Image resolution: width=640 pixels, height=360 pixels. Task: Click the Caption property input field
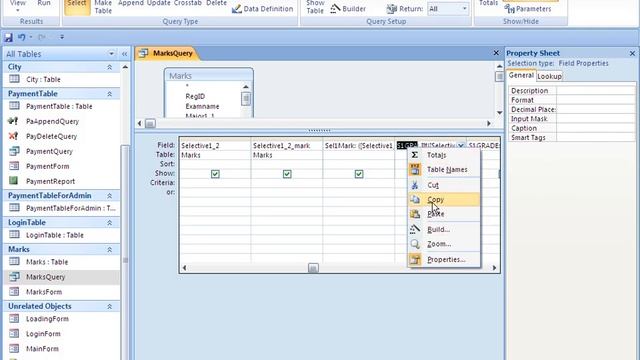pyautogui.click(x=596, y=128)
